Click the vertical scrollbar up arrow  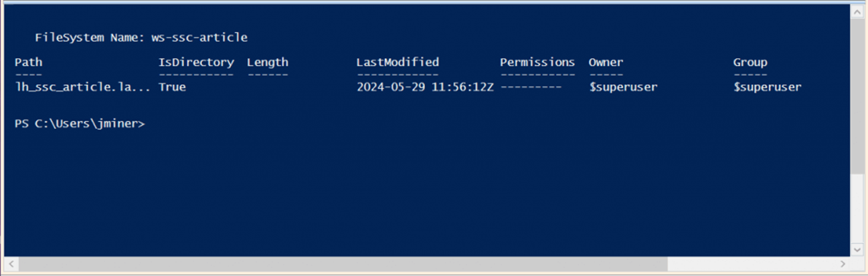857,11
